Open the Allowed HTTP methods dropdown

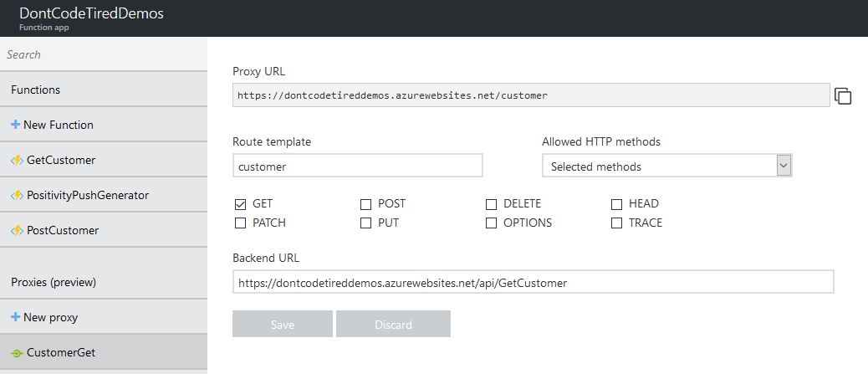tap(667, 167)
